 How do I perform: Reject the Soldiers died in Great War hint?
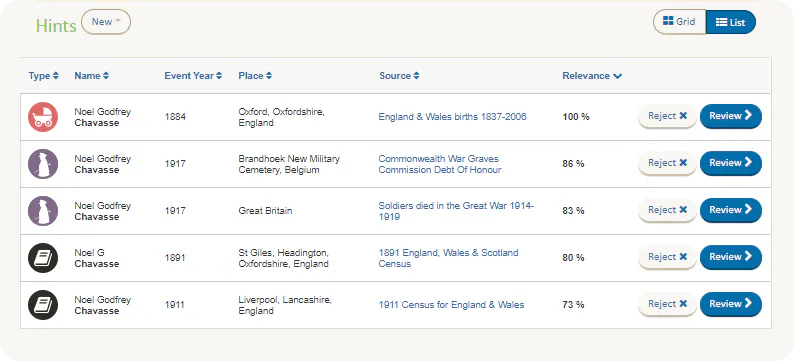(667, 210)
